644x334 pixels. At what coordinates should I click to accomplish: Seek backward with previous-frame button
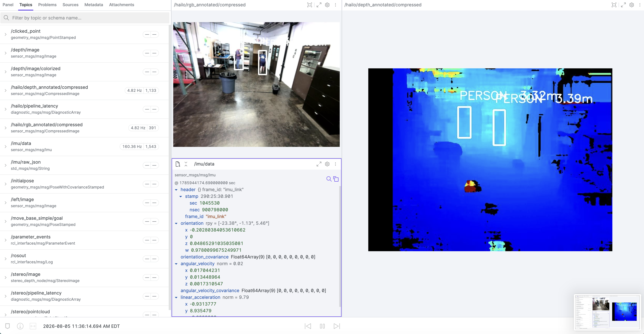[308, 326]
